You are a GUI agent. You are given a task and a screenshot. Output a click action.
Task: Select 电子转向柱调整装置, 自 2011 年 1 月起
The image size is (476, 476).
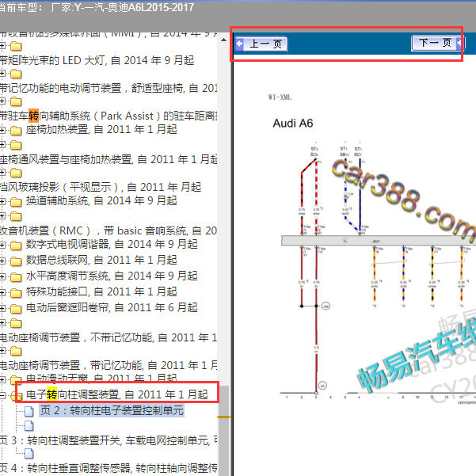117,394
